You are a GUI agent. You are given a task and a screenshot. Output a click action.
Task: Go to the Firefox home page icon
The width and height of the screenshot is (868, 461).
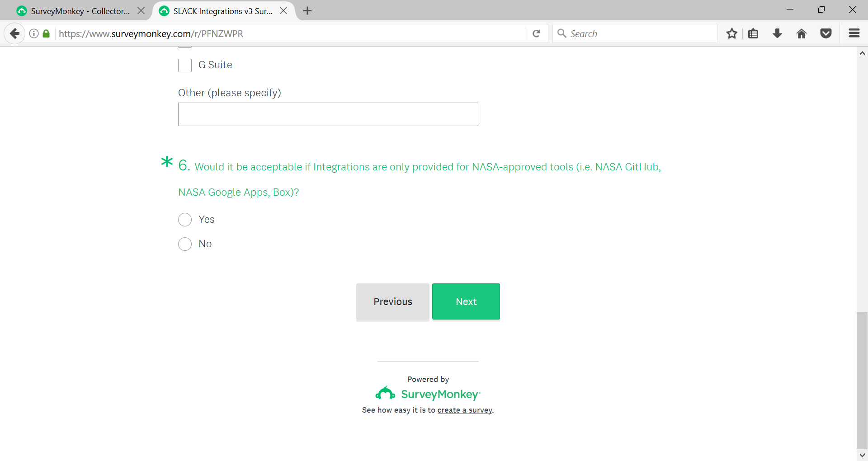802,33
